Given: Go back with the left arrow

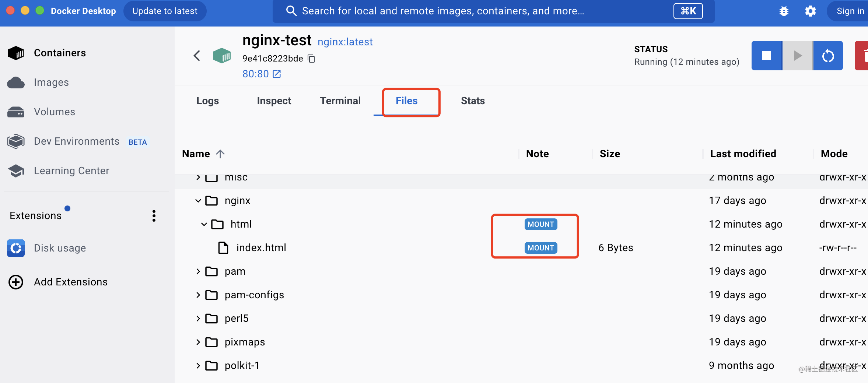Looking at the screenshot, I should [x=197, y=56].
